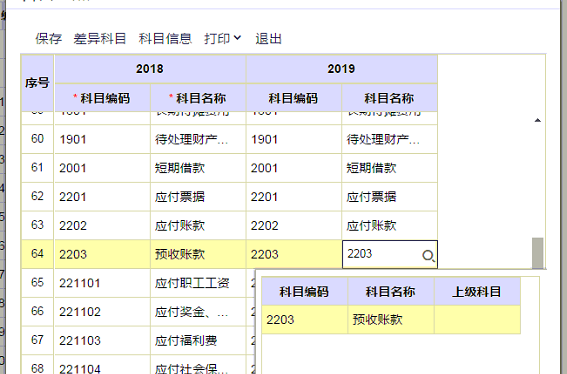Click the 2019 group header

342,69
